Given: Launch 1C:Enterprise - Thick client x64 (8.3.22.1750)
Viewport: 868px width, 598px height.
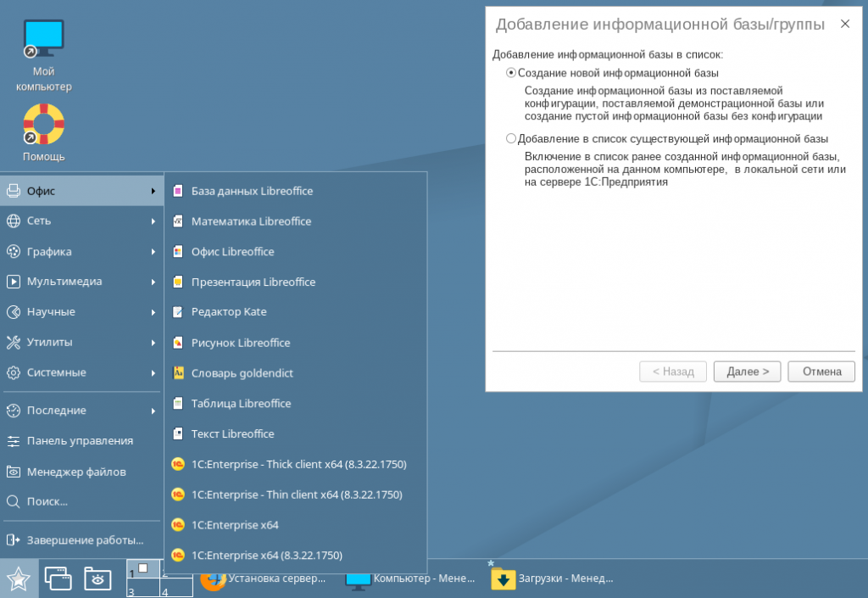Looking at the screenshot, I should click(x=296, y=464).
